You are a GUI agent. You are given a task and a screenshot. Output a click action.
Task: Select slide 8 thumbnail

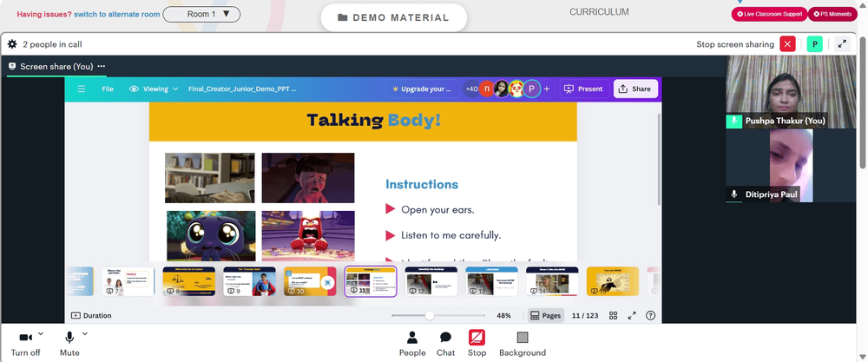click(x=188, y=282)
